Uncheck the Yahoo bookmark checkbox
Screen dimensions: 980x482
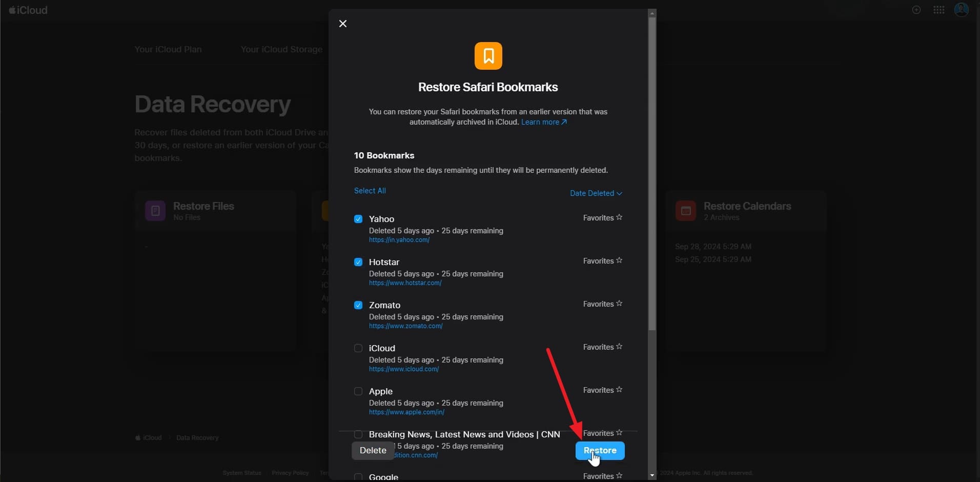(358, 219)
